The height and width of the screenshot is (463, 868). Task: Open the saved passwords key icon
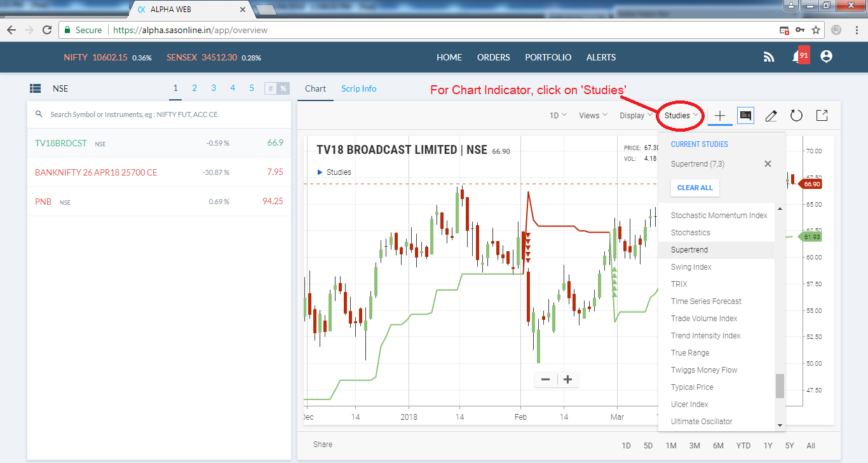[x=800, y=30]
